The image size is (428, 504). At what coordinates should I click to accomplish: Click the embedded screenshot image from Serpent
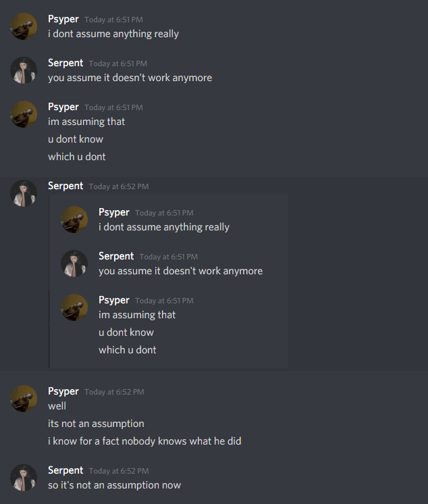pos(168,281)
